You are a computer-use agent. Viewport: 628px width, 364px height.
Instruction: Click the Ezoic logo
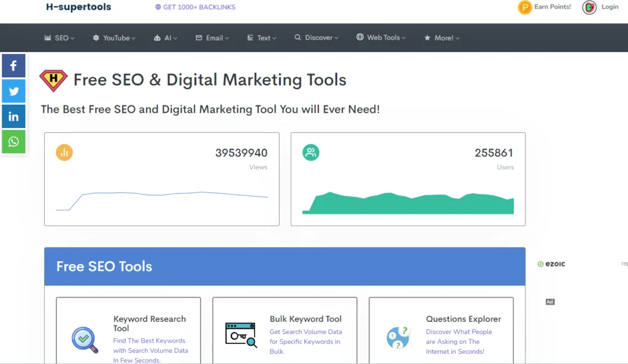(x=551, y=264)
